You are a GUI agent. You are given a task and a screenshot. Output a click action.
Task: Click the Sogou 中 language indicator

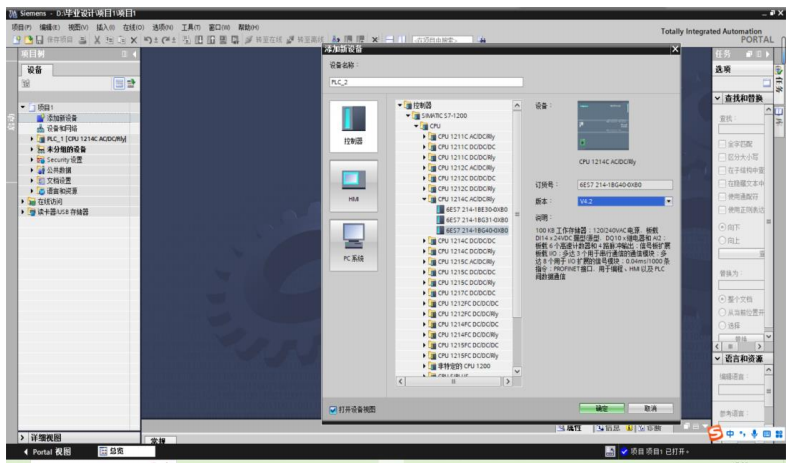click(730, 433)
